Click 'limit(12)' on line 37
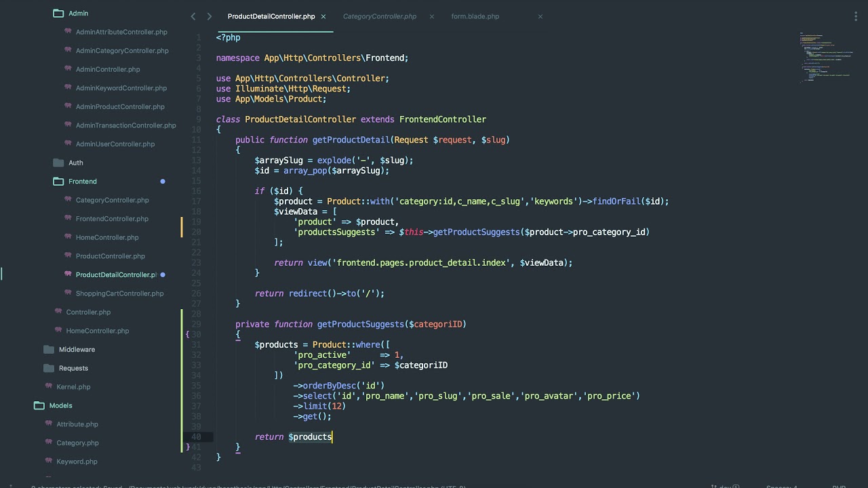 [324, 406]
